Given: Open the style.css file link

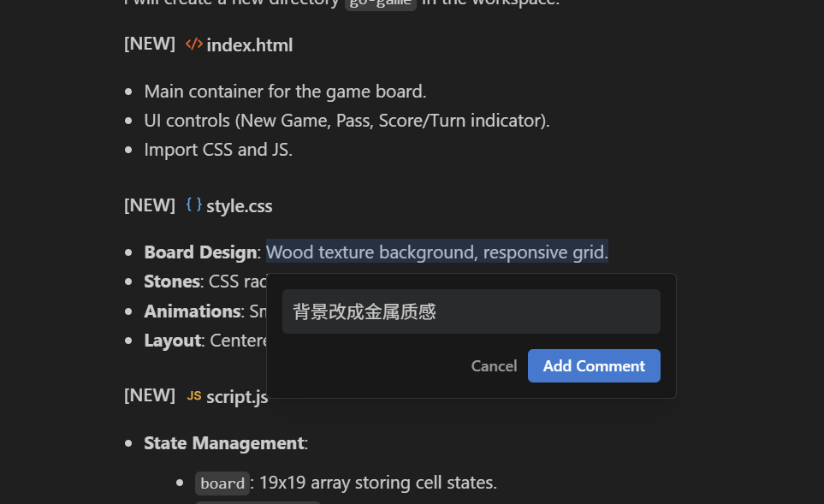Looking at the screenshot, I should tap(239, 206).
